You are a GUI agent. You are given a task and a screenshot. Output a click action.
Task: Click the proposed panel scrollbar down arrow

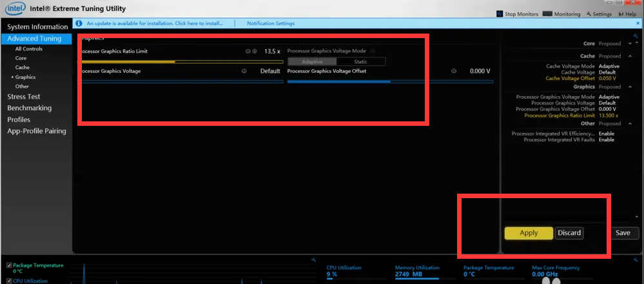point(637,217)
